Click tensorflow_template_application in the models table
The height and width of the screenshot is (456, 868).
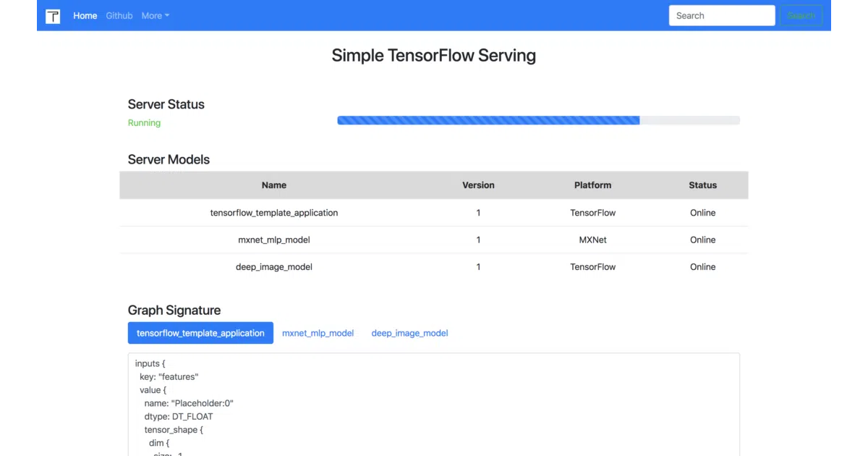point(274,213)
